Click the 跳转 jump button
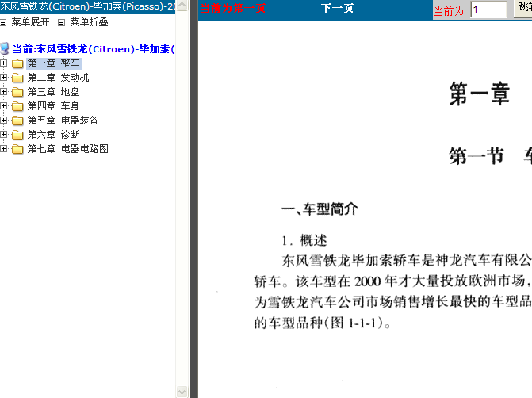The width and height of the screenshot is (532, 398). coord(523,7)
